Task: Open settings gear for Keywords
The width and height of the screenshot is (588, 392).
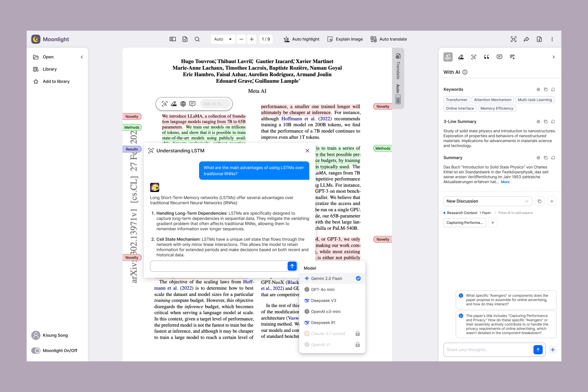Action: [x=538, y=89]
